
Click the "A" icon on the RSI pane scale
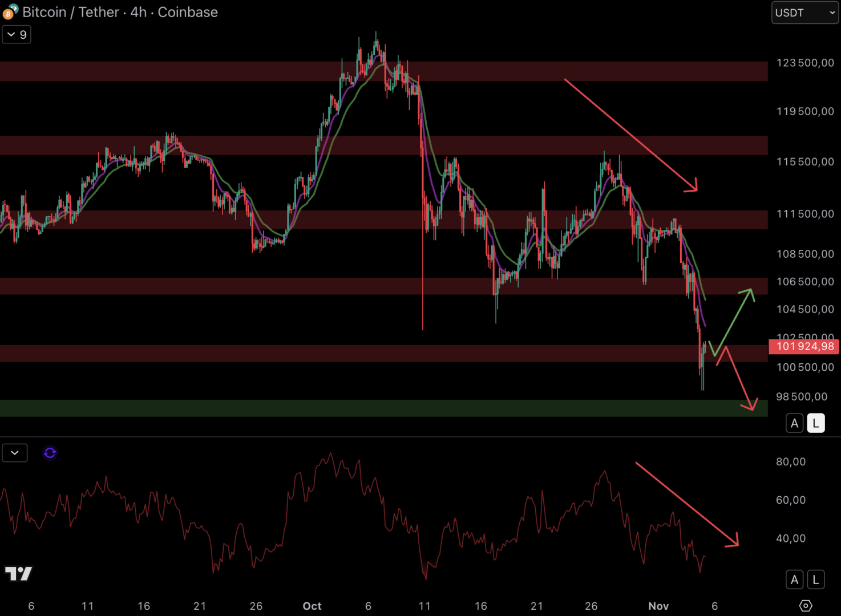794,579
